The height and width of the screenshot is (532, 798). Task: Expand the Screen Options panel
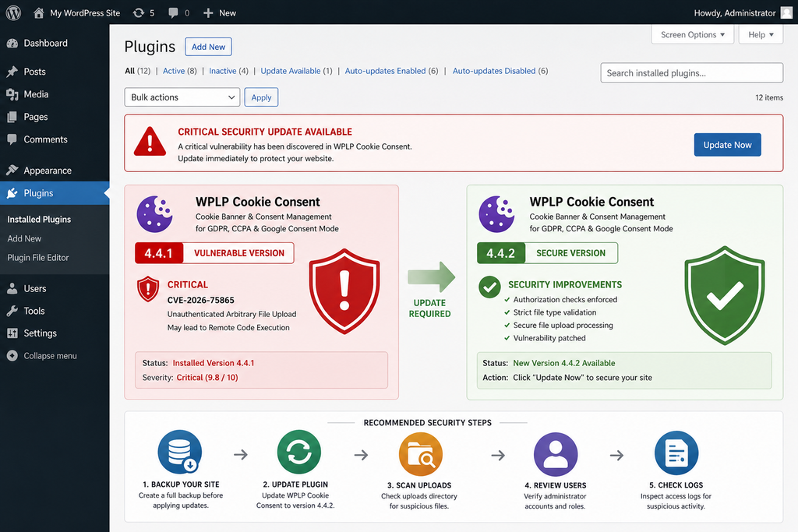click(x=693, y=34)
